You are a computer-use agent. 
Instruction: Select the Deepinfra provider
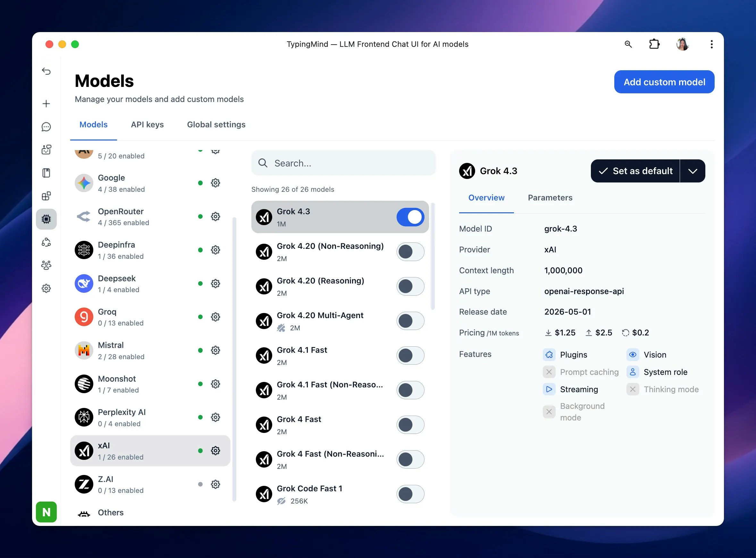(x=150, y=250)
